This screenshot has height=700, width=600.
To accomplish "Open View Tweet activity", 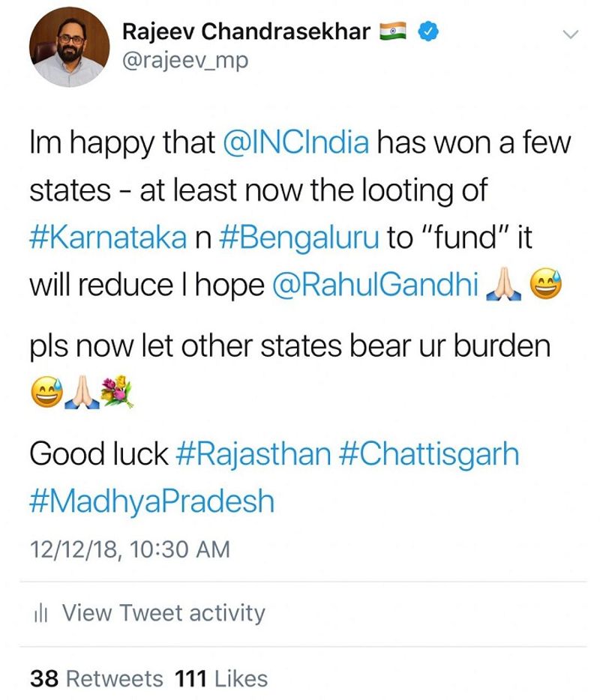I will tap(163, 613).
